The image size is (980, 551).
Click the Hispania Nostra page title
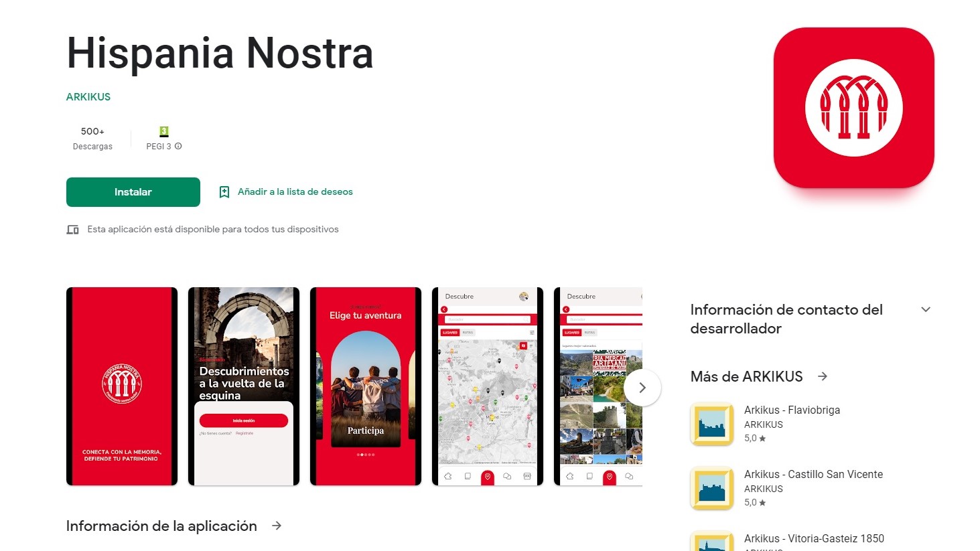click(x=220, y=53)
